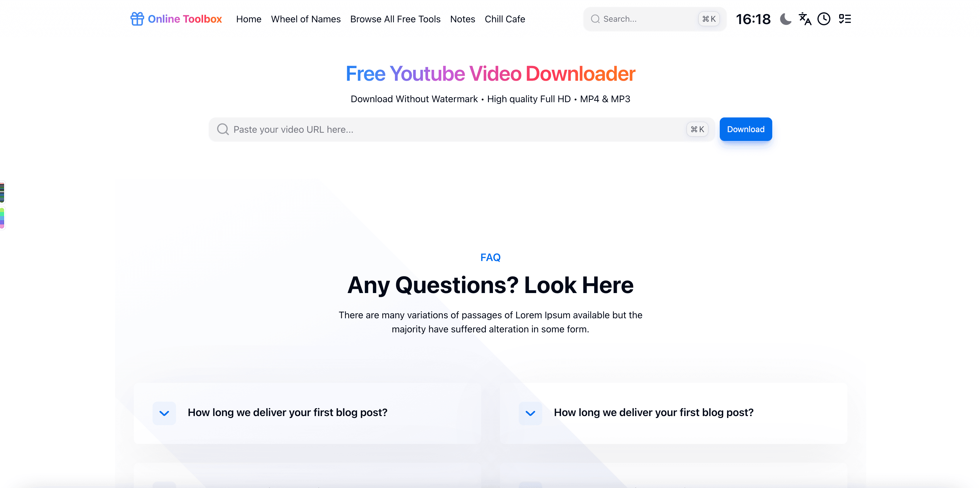Open the language translation selector icon
The height and width of the screenshot is (488, 980).
tap(805, 19)
